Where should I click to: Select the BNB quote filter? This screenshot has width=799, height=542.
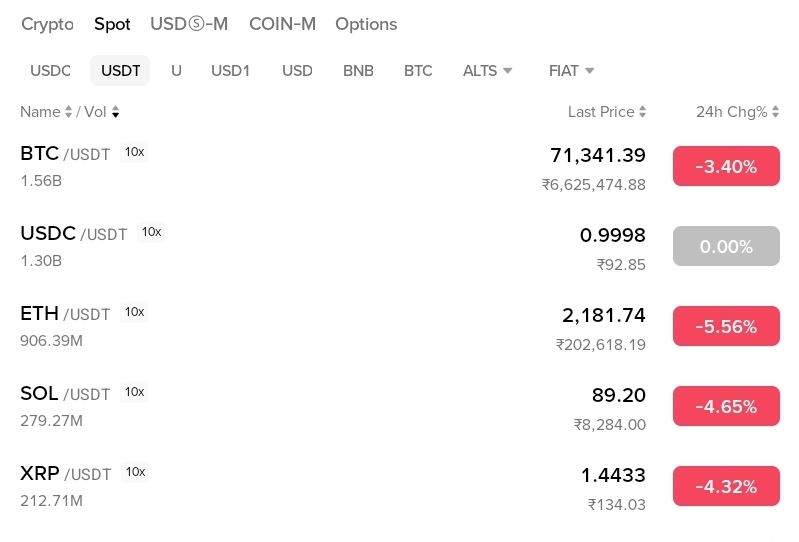pos(358,71)
